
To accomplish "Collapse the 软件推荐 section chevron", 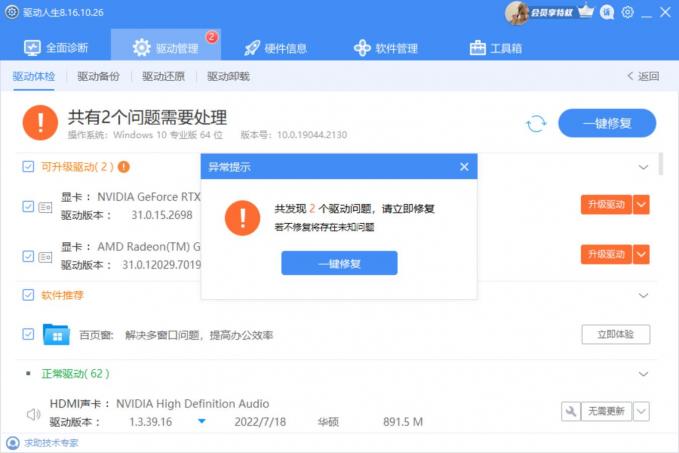I will tap(643, 295).
